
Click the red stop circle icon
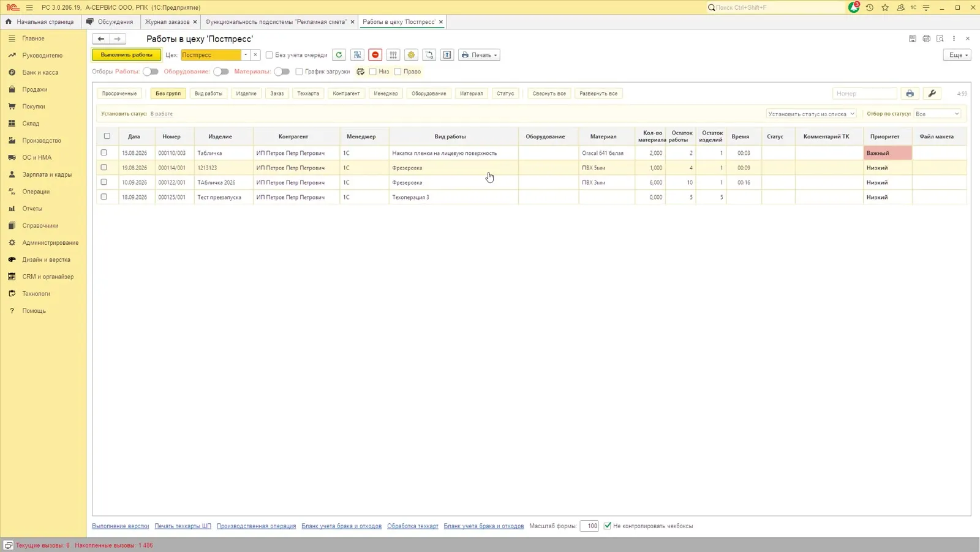point(375,55)
